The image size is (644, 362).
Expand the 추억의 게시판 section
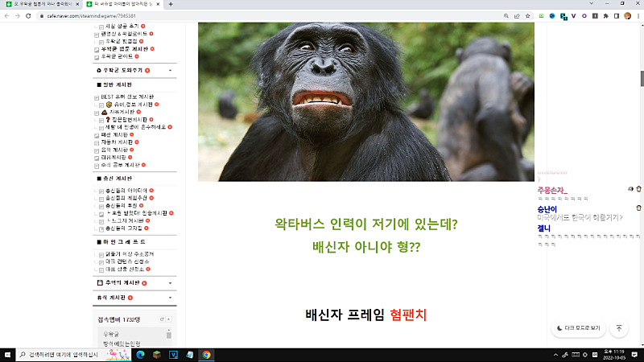[171, 283]
